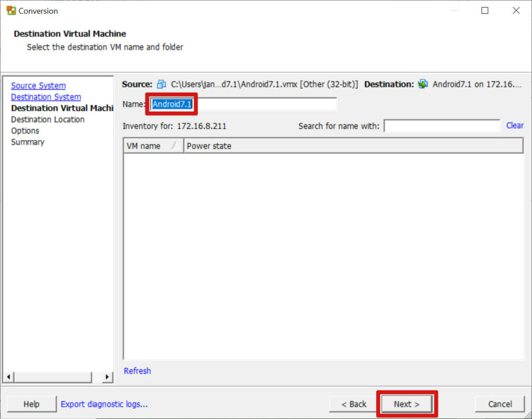Click the Name field containing Android7.1
532x419 pixels.
243,104
